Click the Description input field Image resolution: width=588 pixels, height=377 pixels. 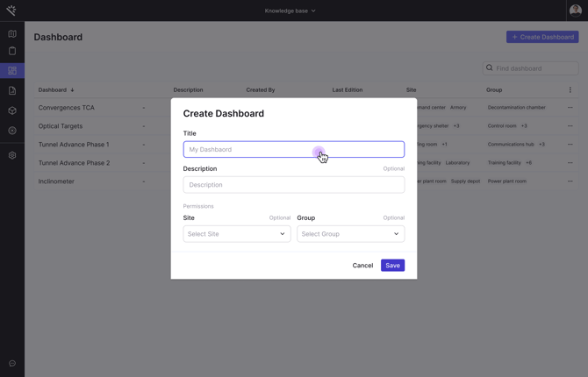pos(294,185)
